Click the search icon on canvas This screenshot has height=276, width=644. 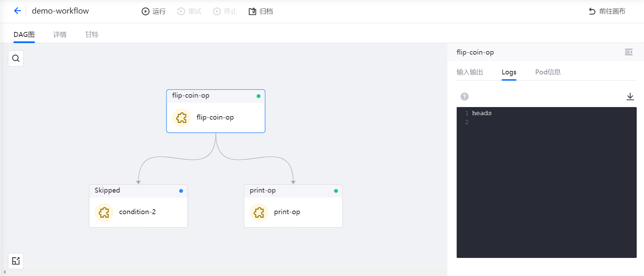coord(16,58)
